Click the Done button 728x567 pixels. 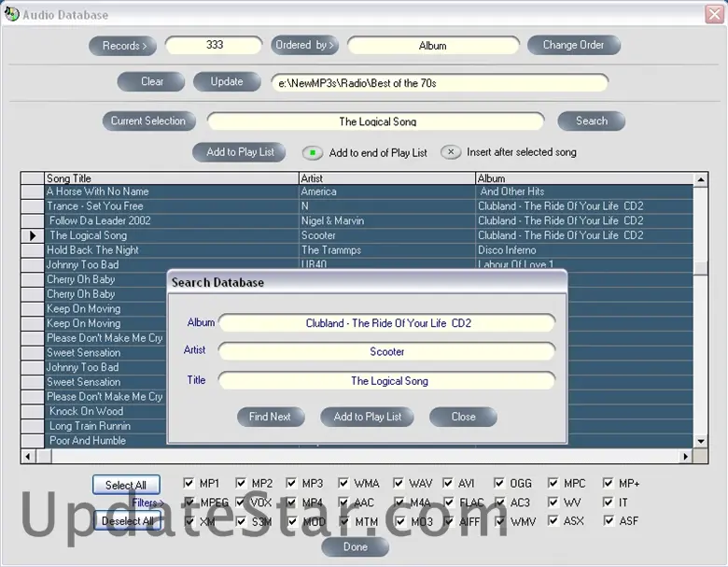tap(356, 547)
